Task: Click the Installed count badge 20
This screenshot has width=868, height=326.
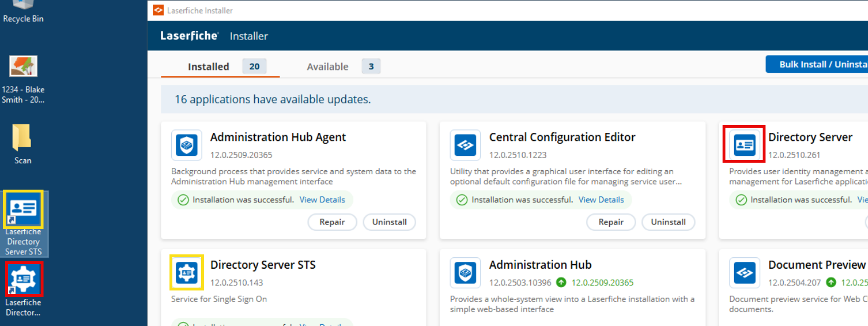Action: 254,66
